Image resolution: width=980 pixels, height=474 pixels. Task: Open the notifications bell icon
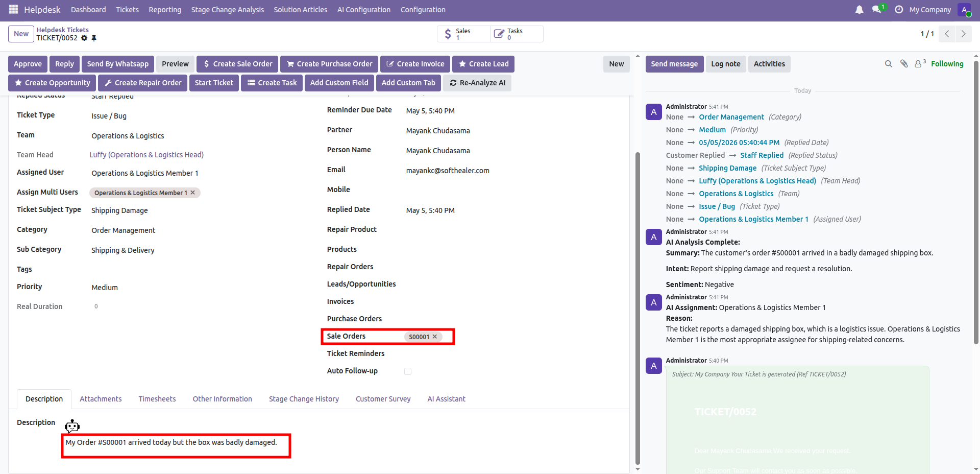click(860, 10)
